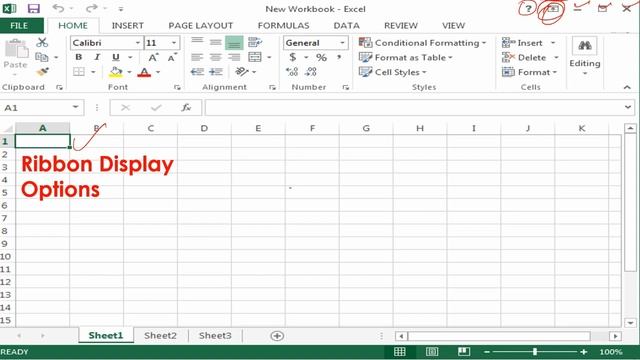
Task: Apply Percent Style
Action: pos(321,58)
